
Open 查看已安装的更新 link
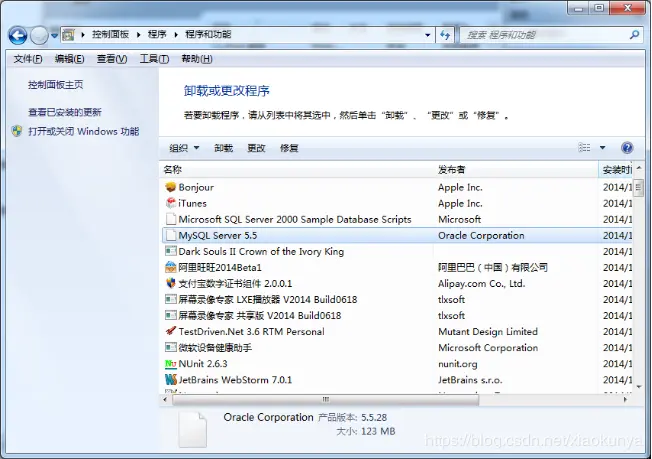pos(65,112)
